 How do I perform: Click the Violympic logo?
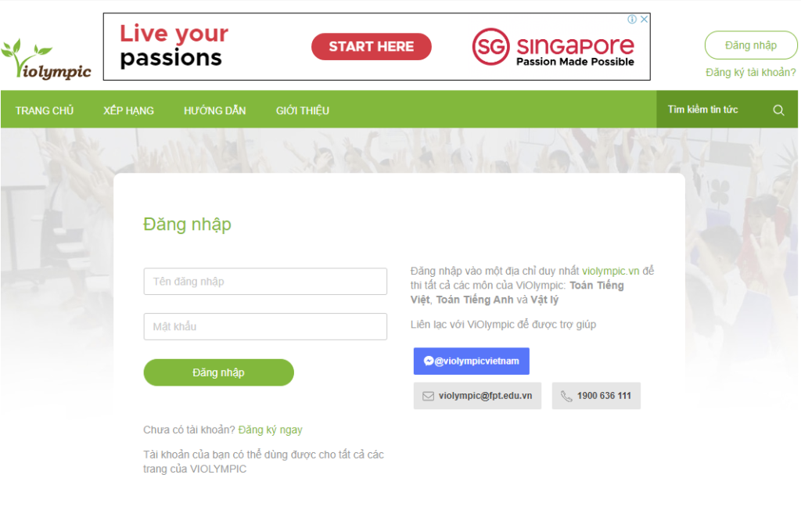click(46, 59)
